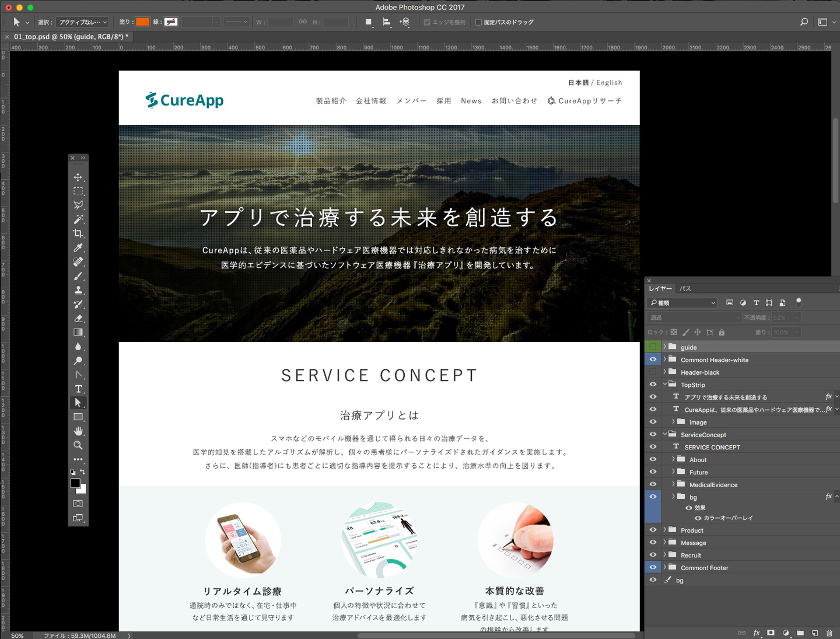
Task: Select the Brush tool
Action: (78, 275)
